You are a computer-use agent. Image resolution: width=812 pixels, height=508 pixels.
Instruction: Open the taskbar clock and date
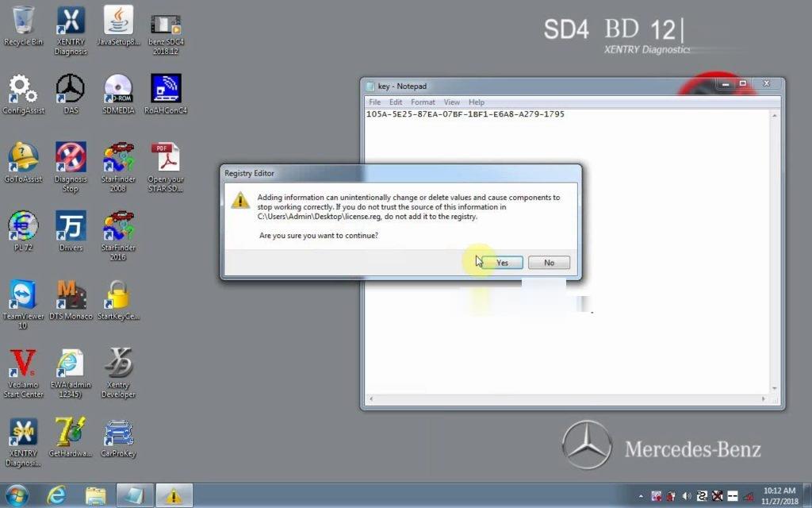[779, 495]
